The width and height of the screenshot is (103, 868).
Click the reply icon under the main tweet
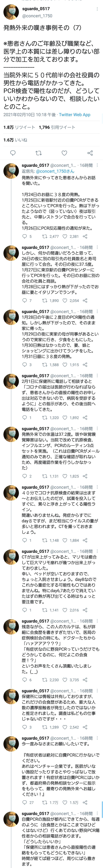(x=13, y=153)
